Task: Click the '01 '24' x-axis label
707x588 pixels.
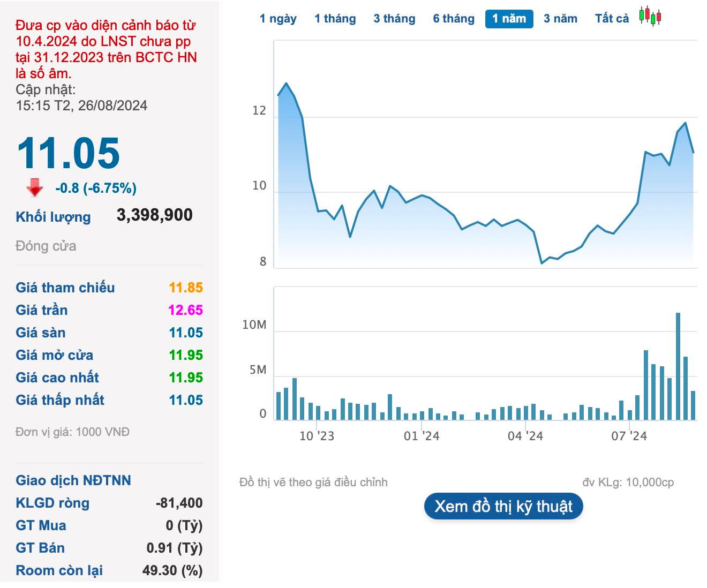Action: pyautogui.click(x=422, y=436)
